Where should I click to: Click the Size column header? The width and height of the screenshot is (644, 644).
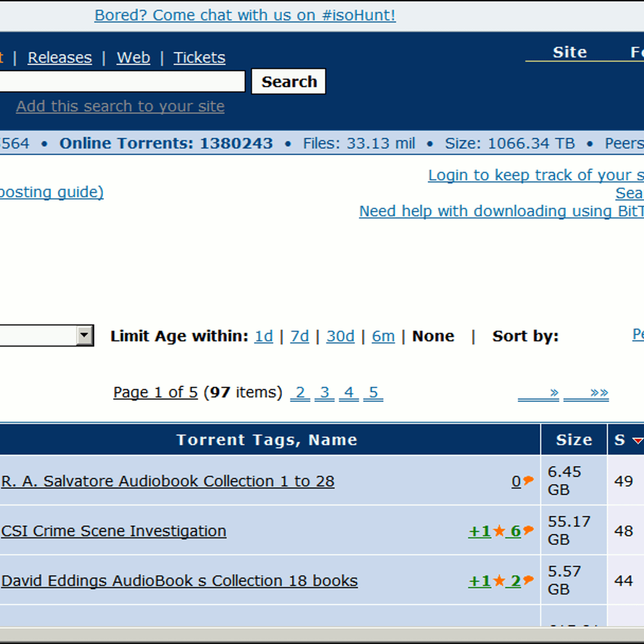pos(574,440)
